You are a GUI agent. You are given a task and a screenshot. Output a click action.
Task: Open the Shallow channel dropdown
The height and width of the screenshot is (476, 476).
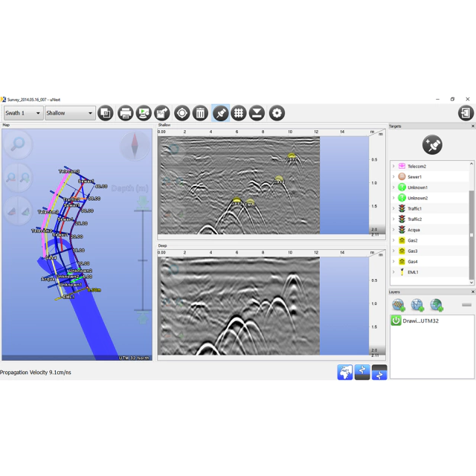70,113
